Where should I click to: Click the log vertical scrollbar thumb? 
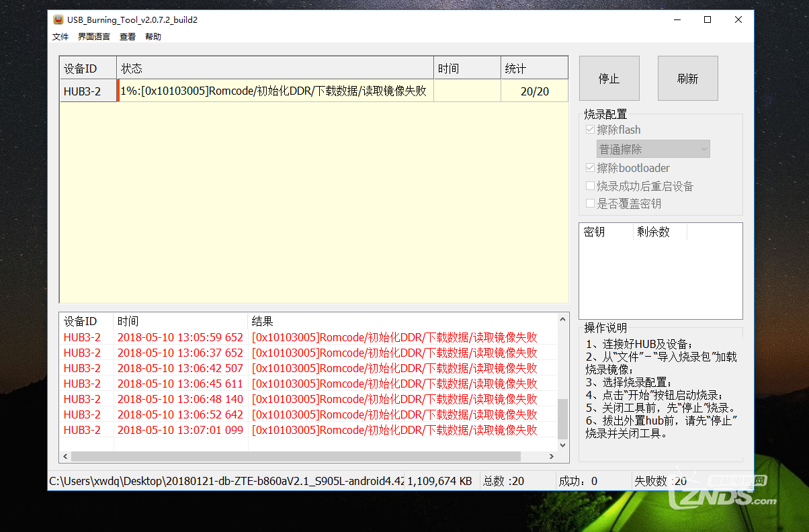pos(563,418)
